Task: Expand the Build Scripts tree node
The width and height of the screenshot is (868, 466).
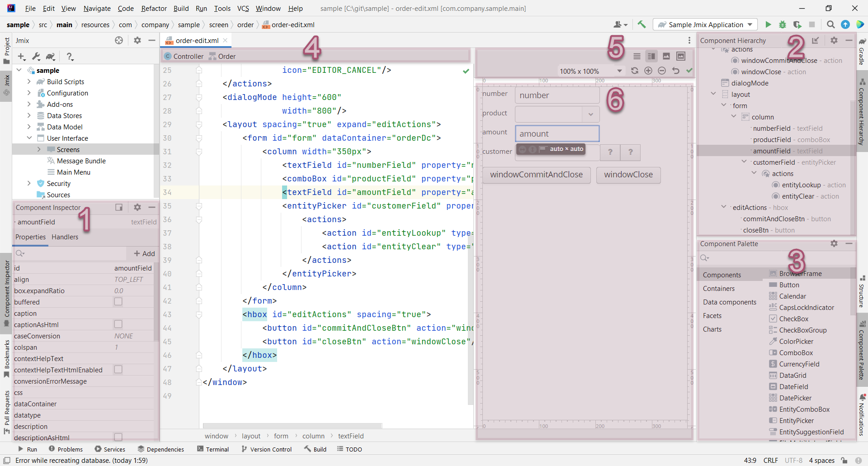Action: 29,81
